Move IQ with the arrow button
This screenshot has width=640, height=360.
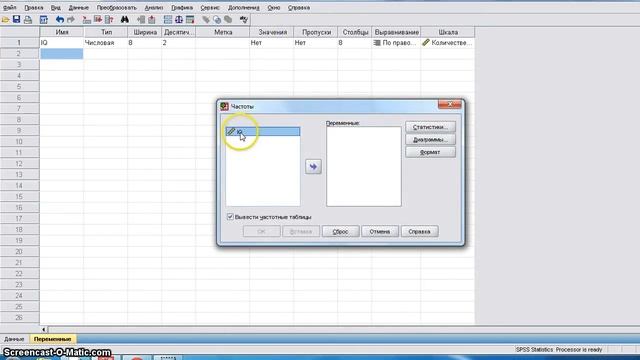tap(313, 167)
